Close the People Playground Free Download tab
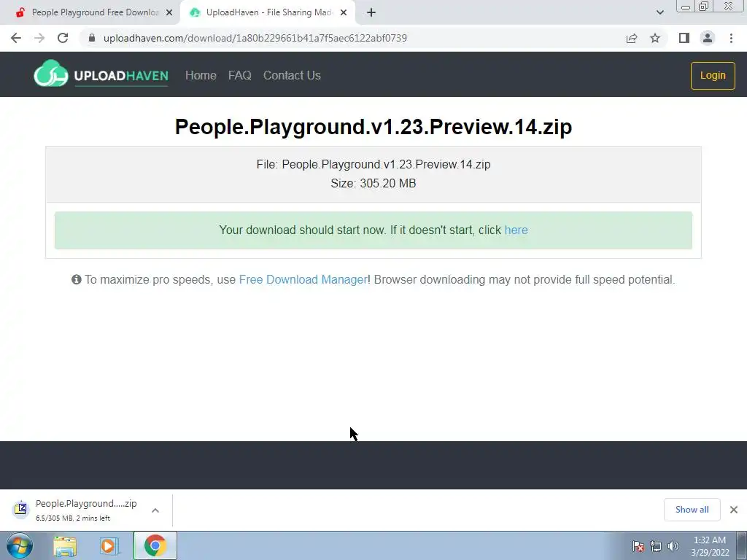 point(169,13)
